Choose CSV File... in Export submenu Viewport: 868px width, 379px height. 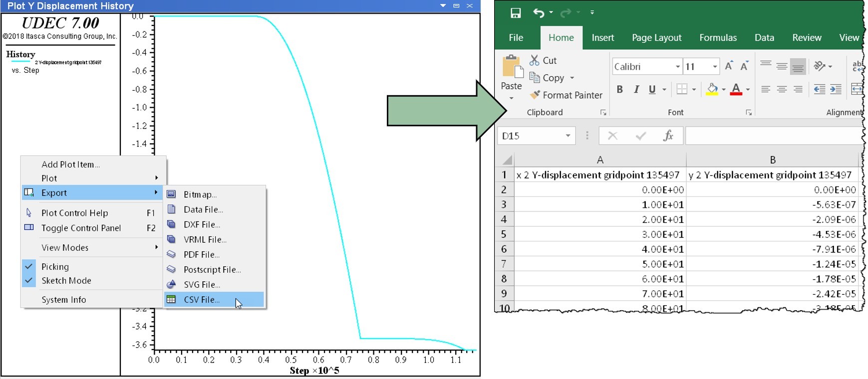(214, 299)
